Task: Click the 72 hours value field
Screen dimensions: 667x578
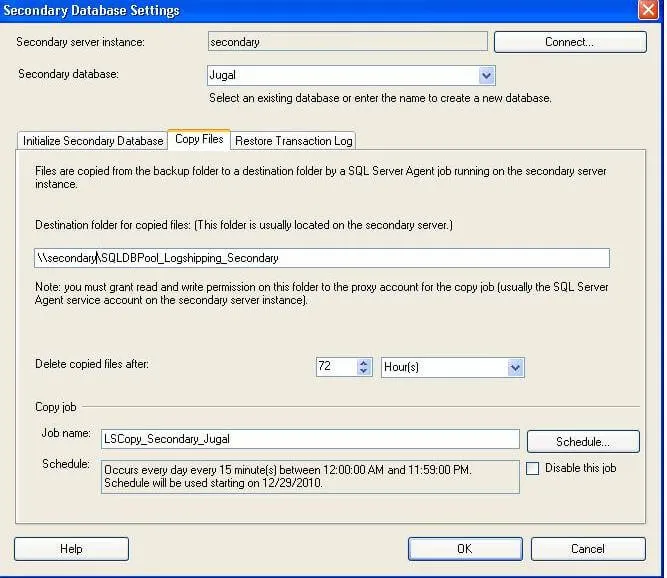Action: point(336,367)
